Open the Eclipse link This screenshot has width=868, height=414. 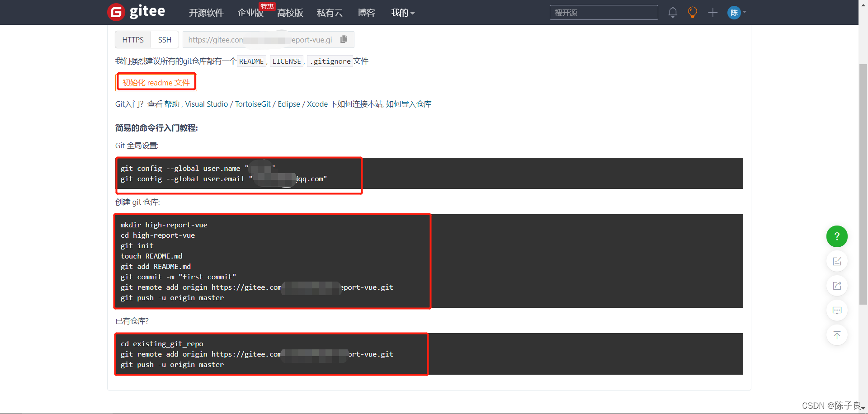(x=289, y=104)
